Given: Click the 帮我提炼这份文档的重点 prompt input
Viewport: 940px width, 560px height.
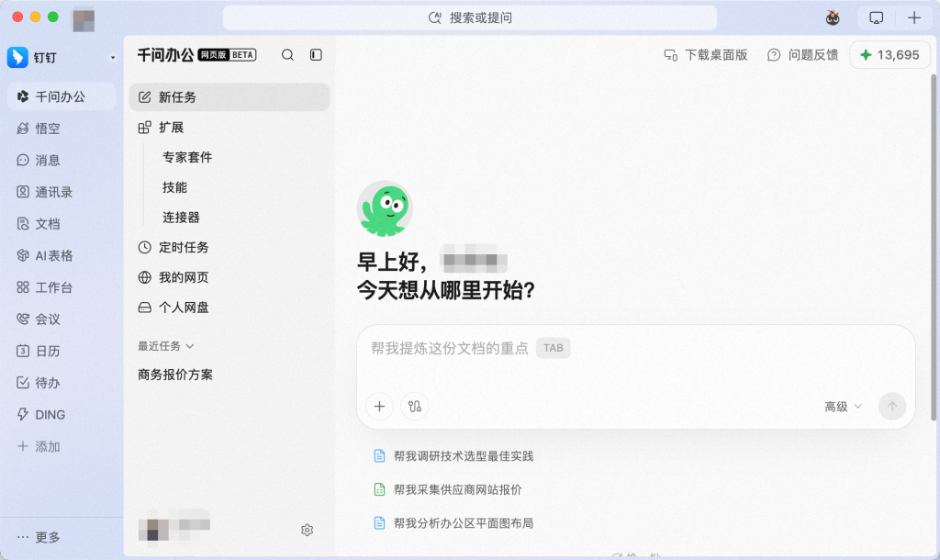Looking at the screenshot, I should 450,348.
